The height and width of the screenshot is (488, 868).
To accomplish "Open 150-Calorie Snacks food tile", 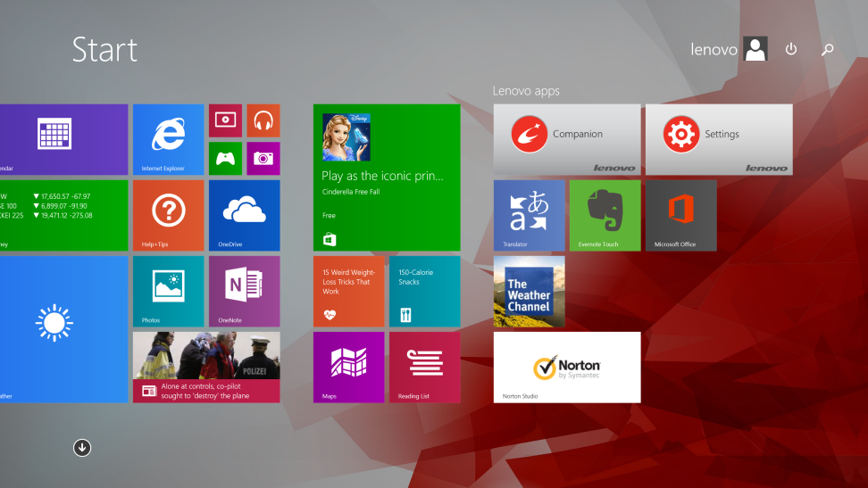I will tap(424, 291).
